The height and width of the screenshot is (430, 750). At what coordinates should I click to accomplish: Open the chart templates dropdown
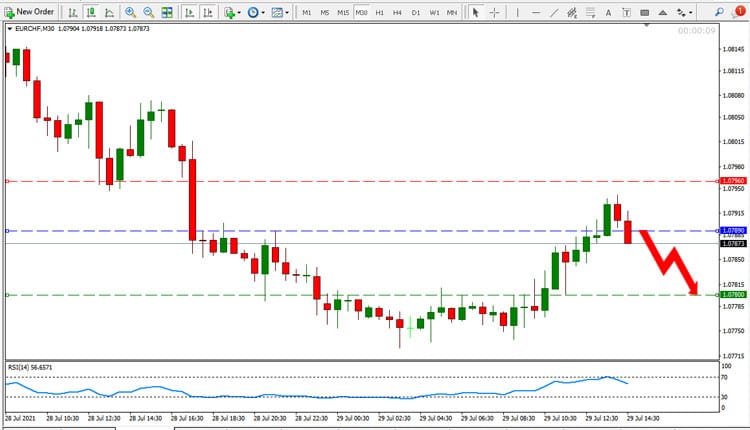280,12
